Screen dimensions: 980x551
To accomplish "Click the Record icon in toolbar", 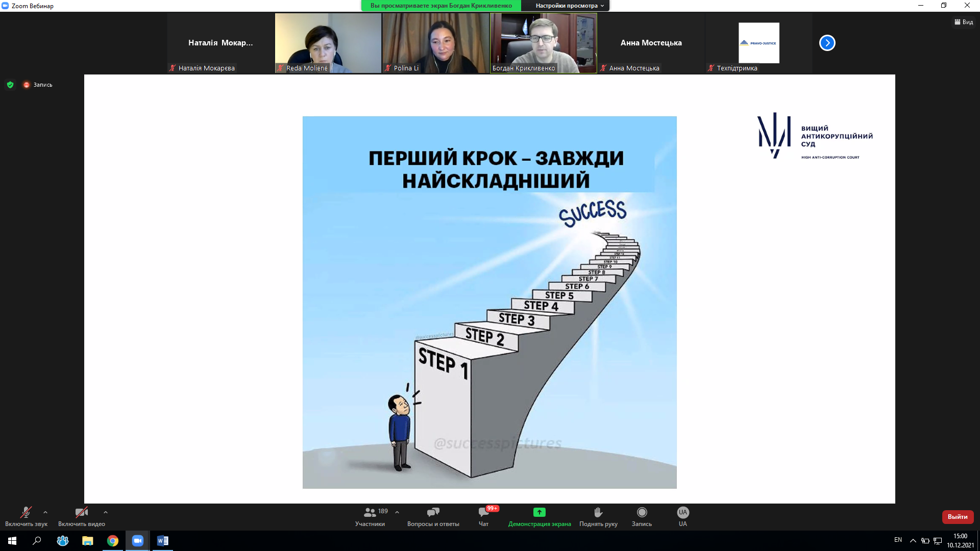I will pyautogui.click(x=642, y=512).
